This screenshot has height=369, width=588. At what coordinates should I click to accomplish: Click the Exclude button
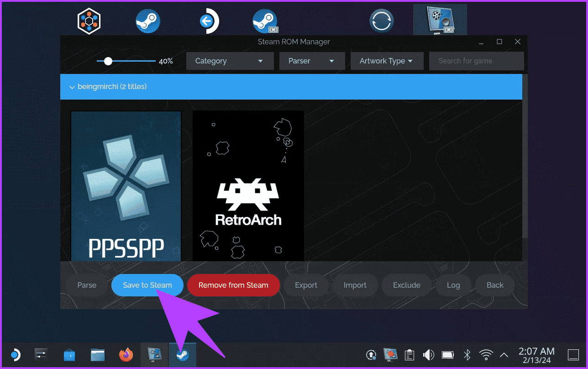[x=406, y=285]
